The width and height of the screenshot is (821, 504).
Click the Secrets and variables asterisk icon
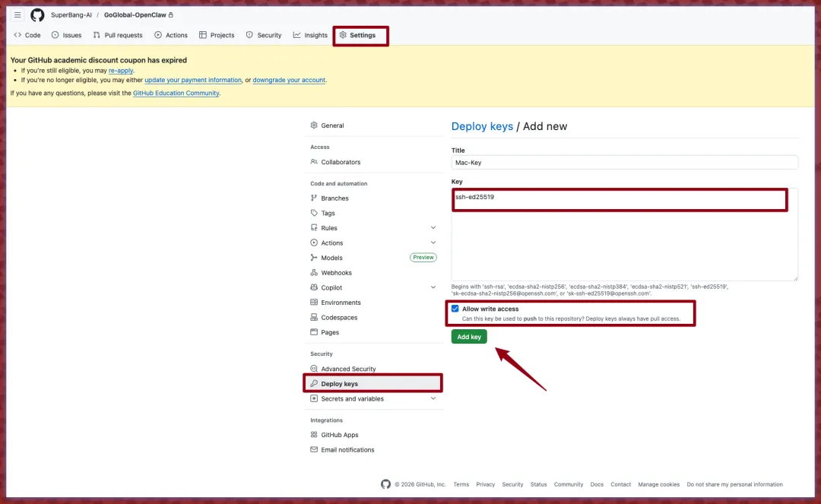coord(314,398)
